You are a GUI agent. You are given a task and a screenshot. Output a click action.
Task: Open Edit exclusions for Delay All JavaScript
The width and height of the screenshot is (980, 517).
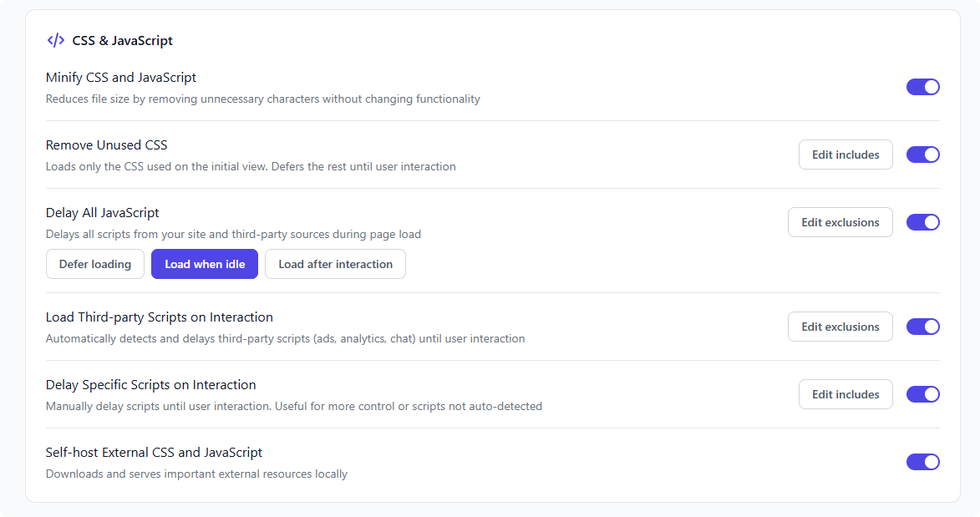840,222
